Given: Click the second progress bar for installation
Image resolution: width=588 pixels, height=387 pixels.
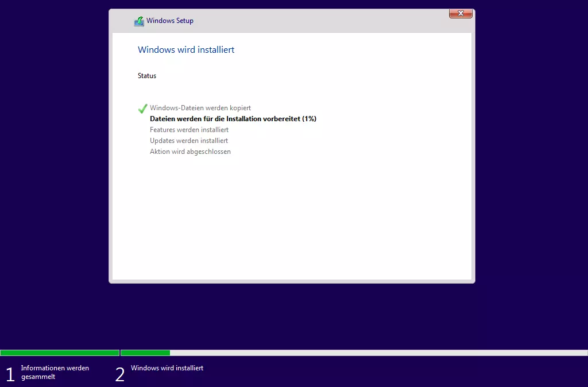Looking at the screenshot, I should [x=354, y=353].
